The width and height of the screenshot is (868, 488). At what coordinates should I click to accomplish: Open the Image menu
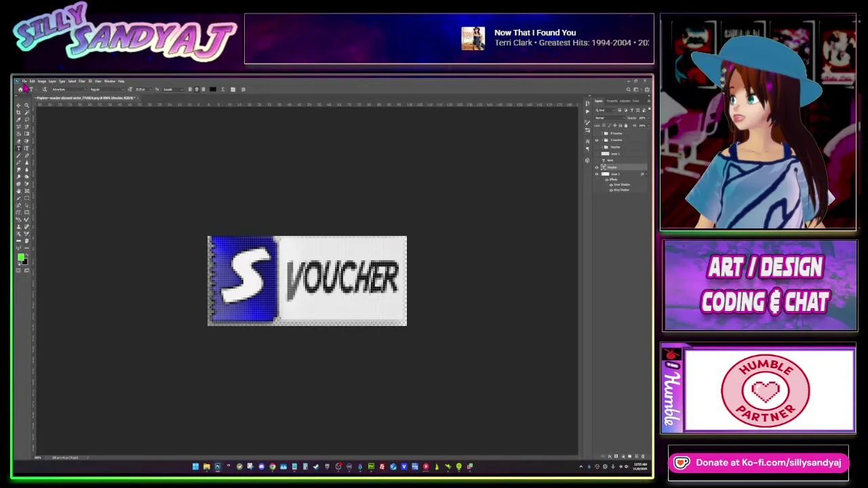tap(41, 81)
